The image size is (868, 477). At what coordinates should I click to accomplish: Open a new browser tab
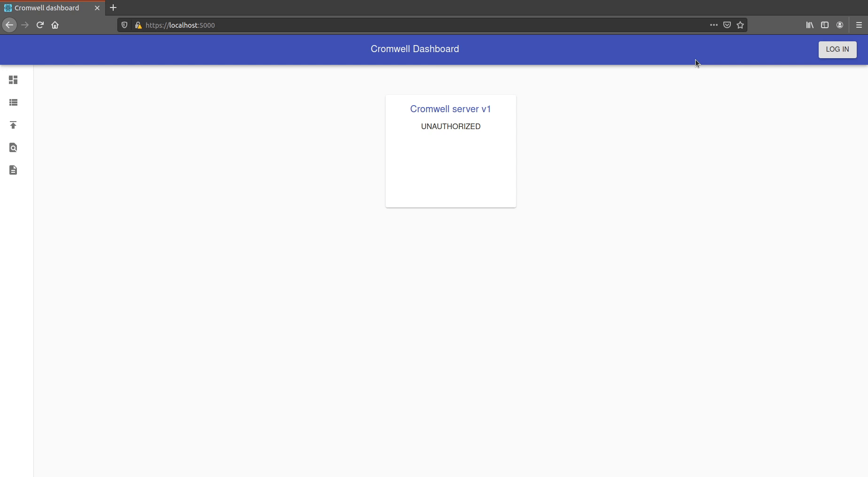pyautogui.click(x=113, y=8)
